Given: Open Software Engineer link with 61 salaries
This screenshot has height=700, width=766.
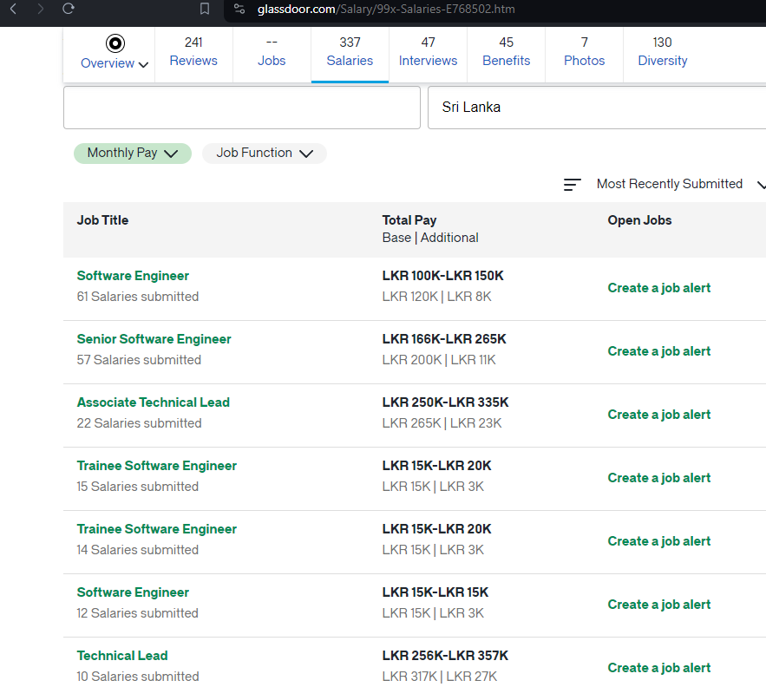Looking at the screenshot, I should click(x=133, y=276).
